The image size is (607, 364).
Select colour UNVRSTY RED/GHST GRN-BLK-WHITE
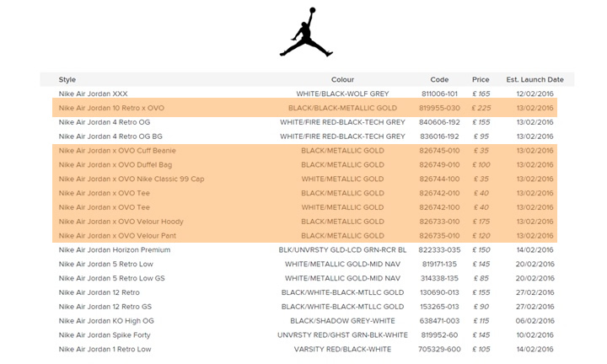pyautogui.click(x=342, y=335)
